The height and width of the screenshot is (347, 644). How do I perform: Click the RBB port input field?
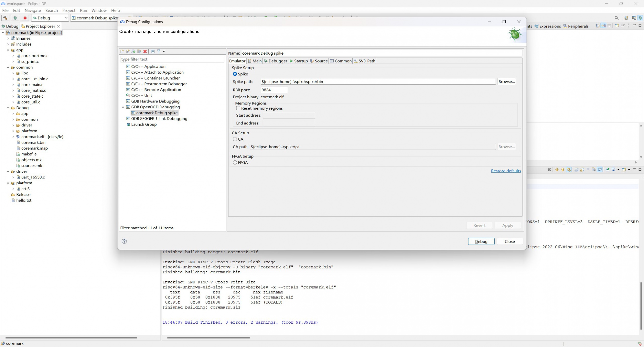pyautogui.click(x=274, y=90)
